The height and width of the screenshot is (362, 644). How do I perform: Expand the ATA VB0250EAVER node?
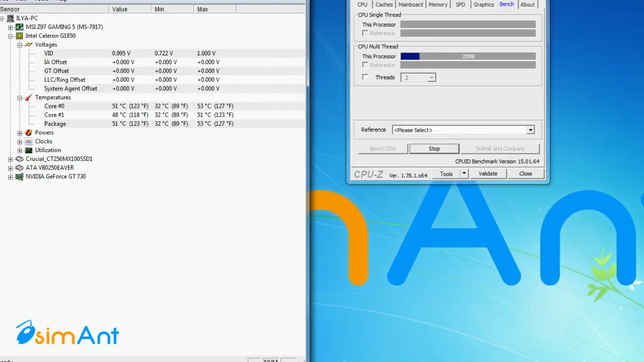[x=10, y=168]
